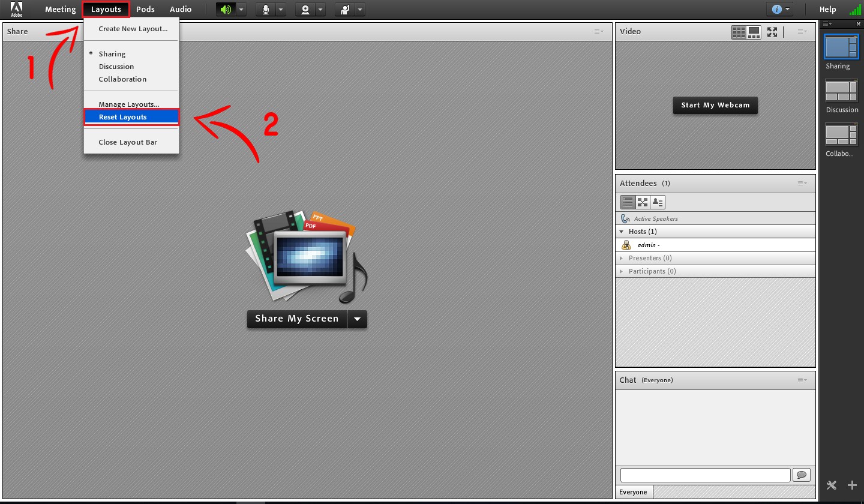
Task: Maximize the Video pod to full screen
Action: 772,32
